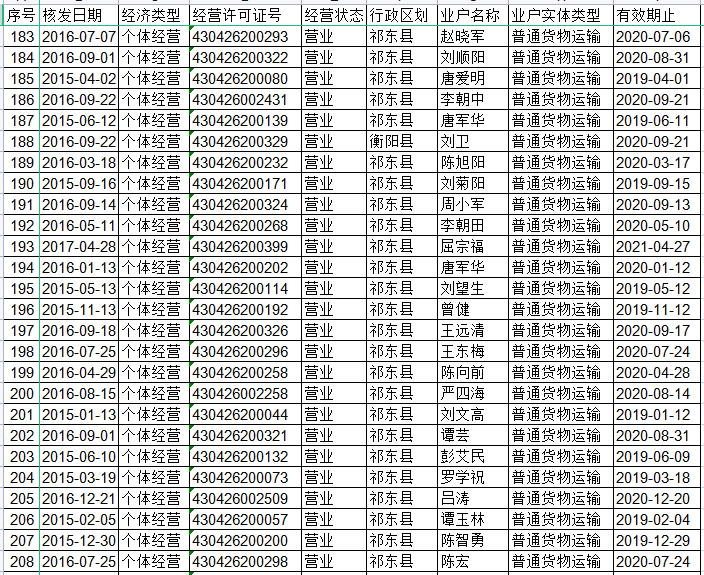The width and height of the screenshot is (704, 575).
Task: Select issue date 2017-04-28 cell
Action: pos(78,246)
